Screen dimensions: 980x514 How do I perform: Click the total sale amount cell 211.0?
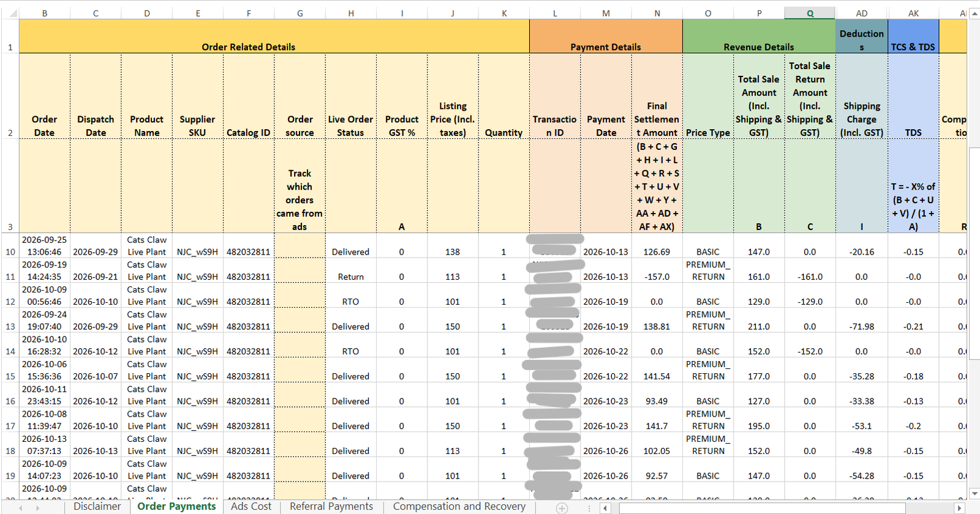[x=759, y=321]
